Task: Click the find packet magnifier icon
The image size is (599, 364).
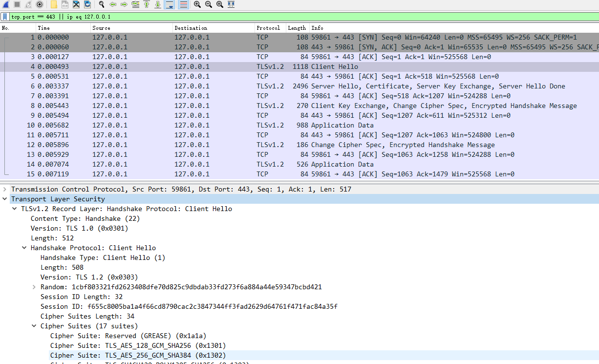Action: [102, 4]
